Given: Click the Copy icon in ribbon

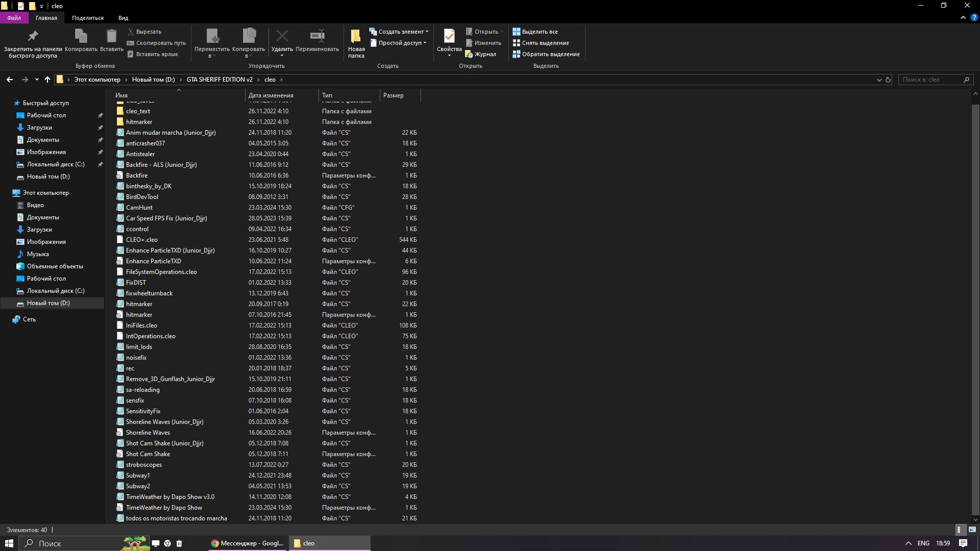Looking at the screenshot, I should coord(81,36).
